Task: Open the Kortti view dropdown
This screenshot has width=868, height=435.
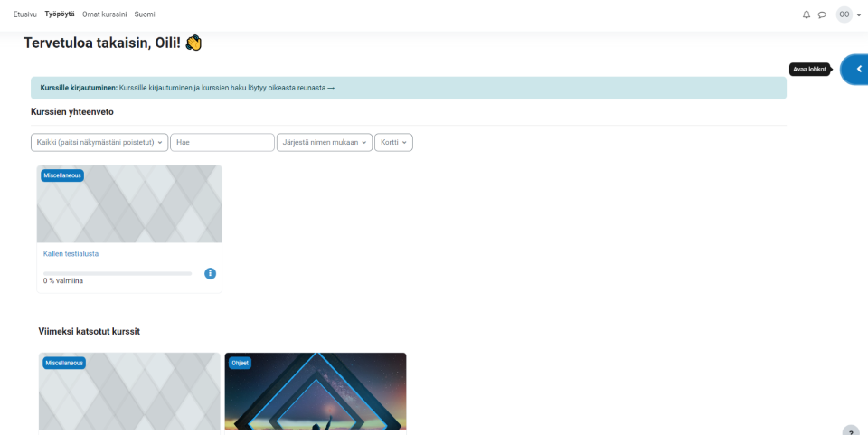Action: coord(393,142)
